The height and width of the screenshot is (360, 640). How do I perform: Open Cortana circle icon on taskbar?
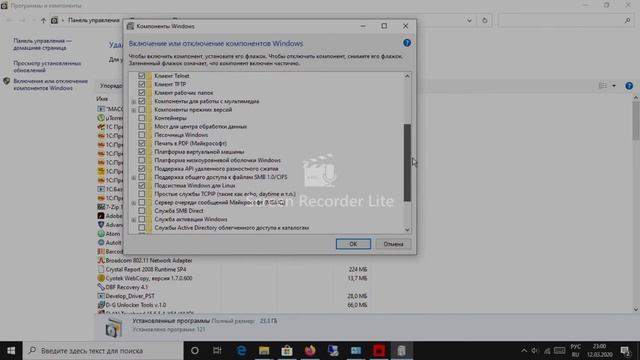195,351
